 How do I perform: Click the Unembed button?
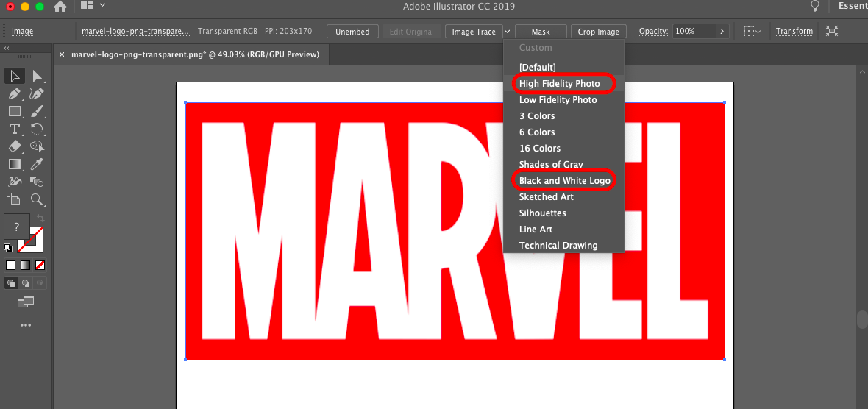[352, 32]
